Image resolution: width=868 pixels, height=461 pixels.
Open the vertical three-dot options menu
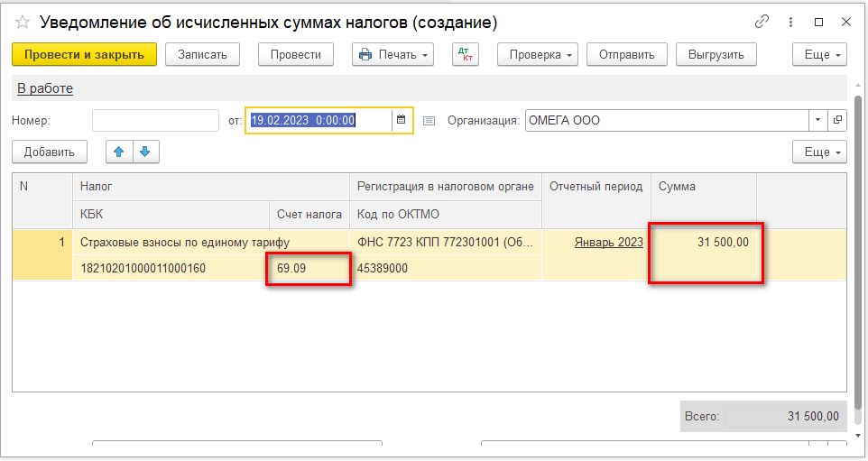click(790, 22)
